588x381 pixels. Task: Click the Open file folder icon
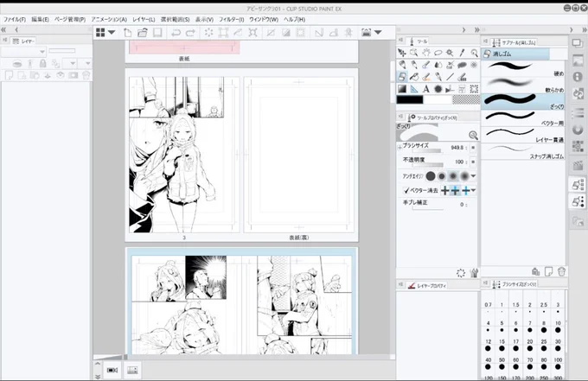pyautogui.click(x=142, y=33)
